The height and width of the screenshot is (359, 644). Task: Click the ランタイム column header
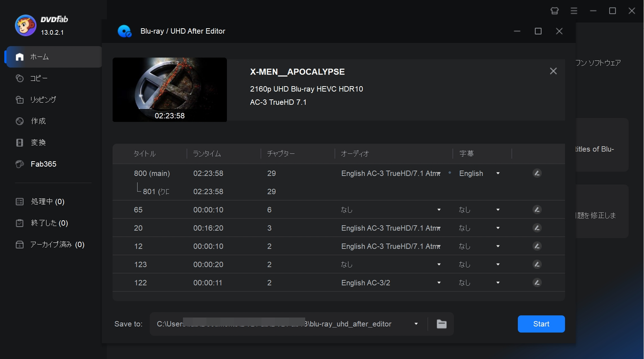[x=207, y=154]
